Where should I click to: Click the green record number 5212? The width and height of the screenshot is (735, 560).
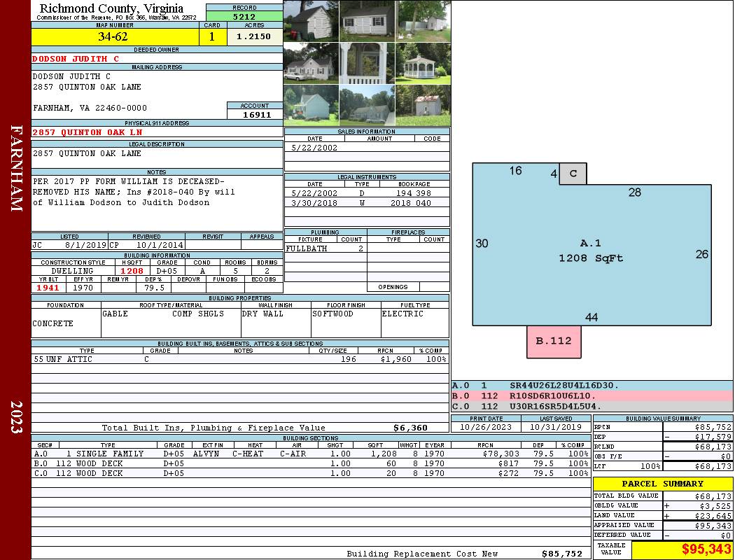(244, 16)
